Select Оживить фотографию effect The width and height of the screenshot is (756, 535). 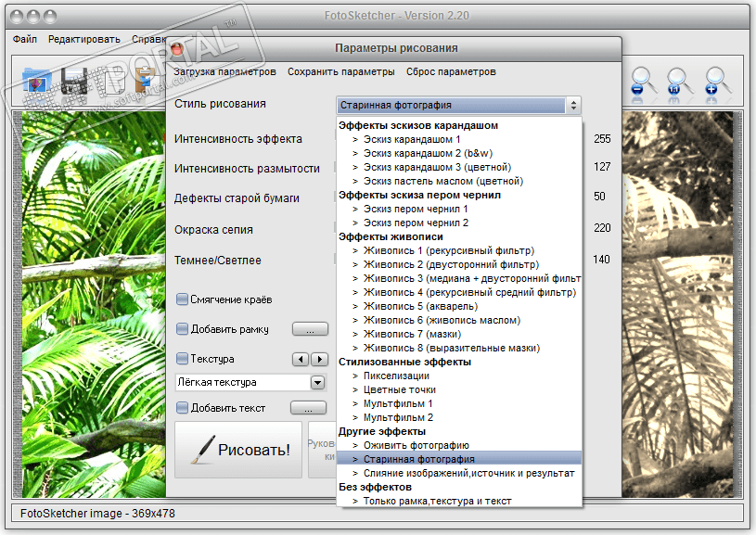(x=459, y=445)
